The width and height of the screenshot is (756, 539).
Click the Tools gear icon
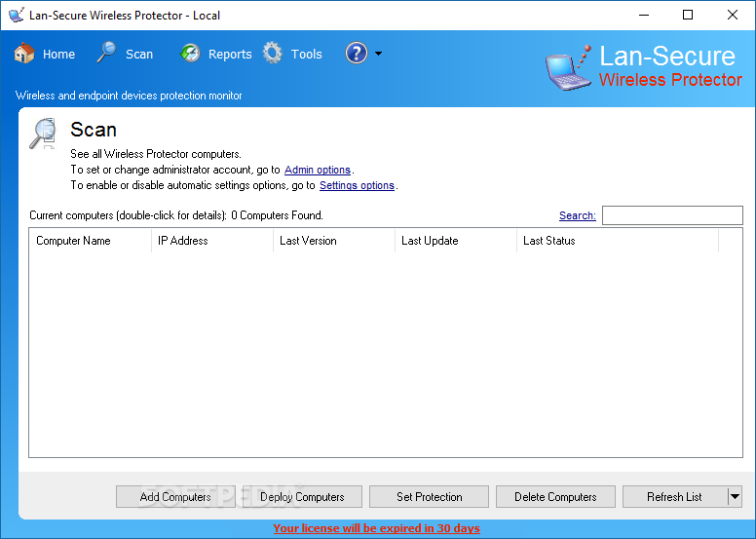point(273,53)
